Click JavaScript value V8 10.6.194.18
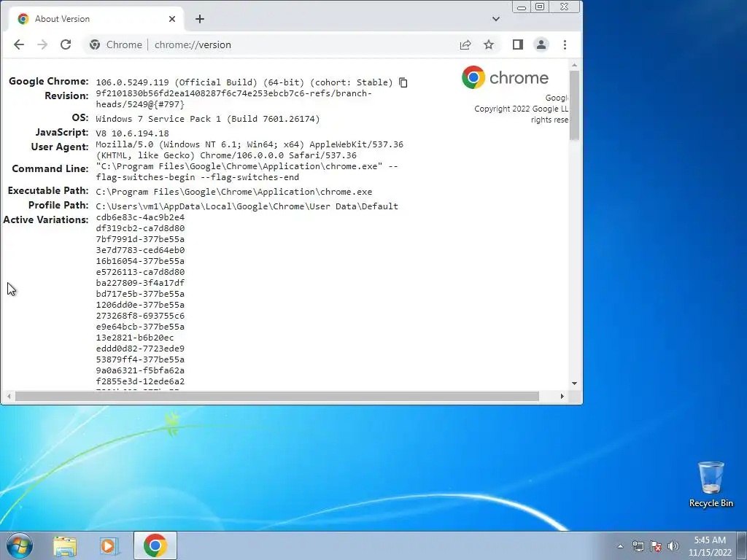 point(133,133)
